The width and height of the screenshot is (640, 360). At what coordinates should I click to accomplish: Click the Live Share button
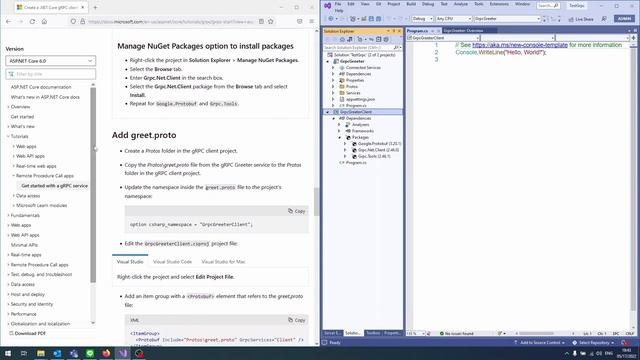581,19
